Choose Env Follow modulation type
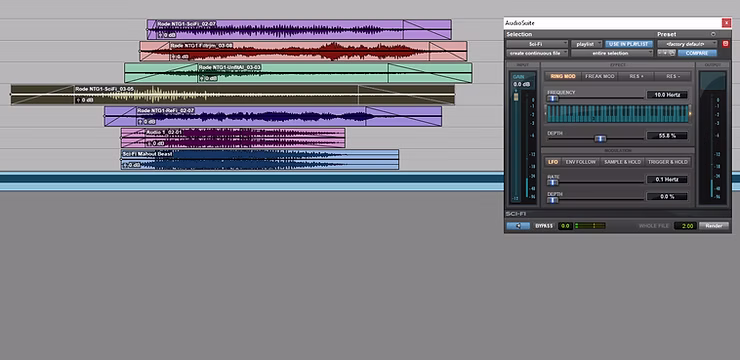Viewport: 740px width, 360px height. pos(580,162)
